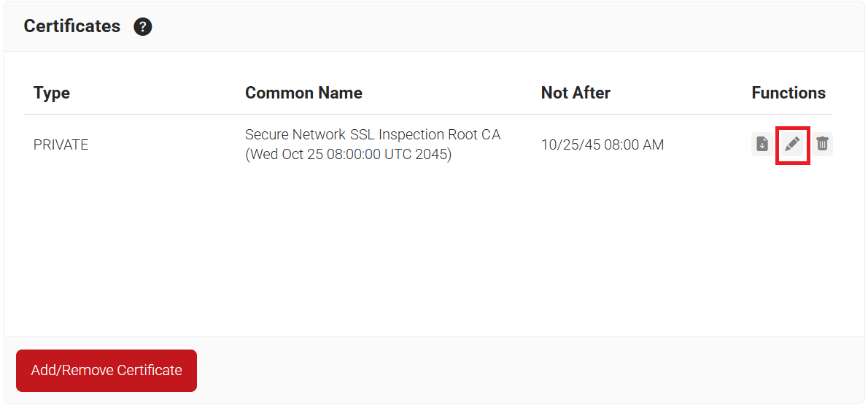Click the Type column header
Screen dimensions: 868x405
(52, 93)
